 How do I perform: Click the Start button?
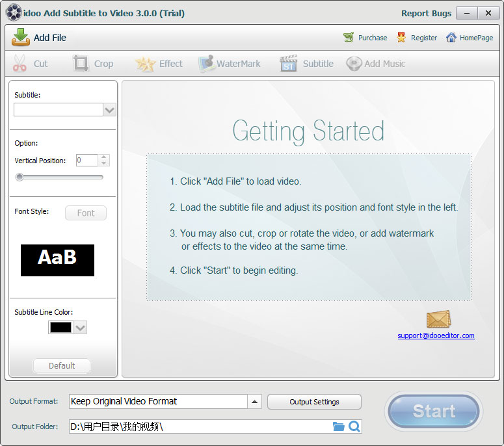434,411
